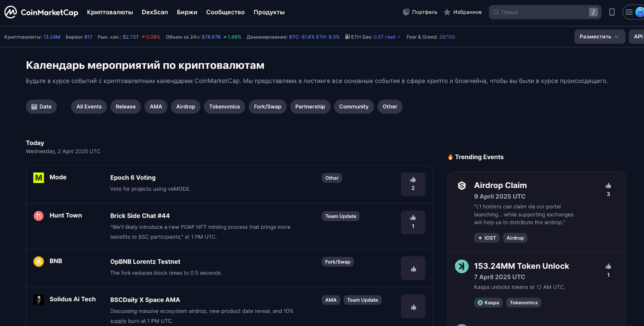Filter events by Community
644x326 pixels.
tap(354, 107)
